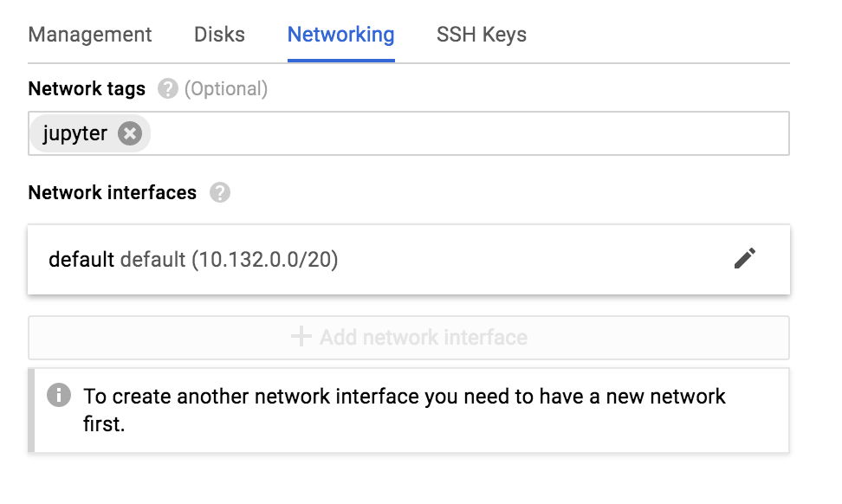
Task: Click the info icon in the notice
Action: [x=59, y=396]
